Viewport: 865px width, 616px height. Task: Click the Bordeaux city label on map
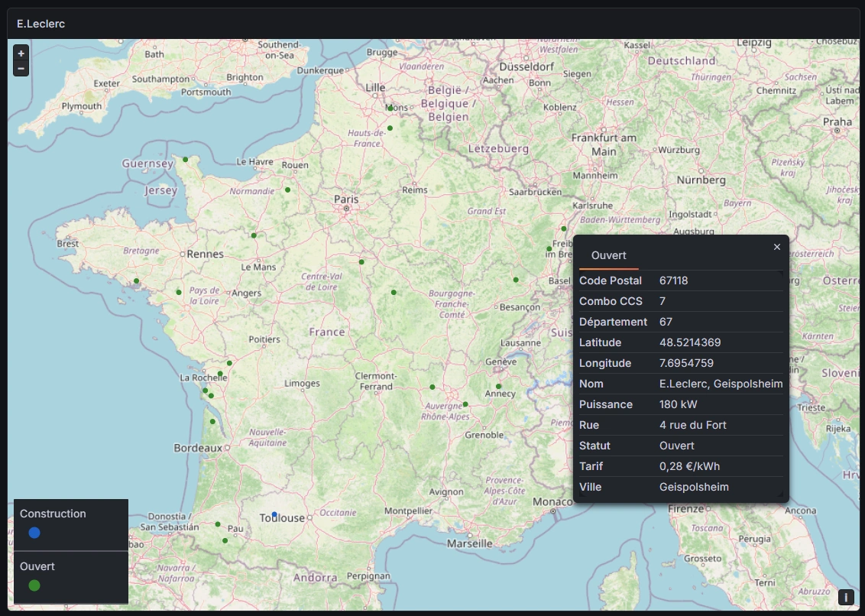tap(198, 448)
